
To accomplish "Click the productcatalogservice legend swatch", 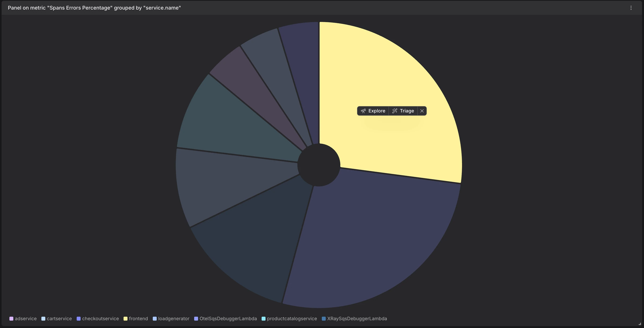I will [x=264, y=319].
